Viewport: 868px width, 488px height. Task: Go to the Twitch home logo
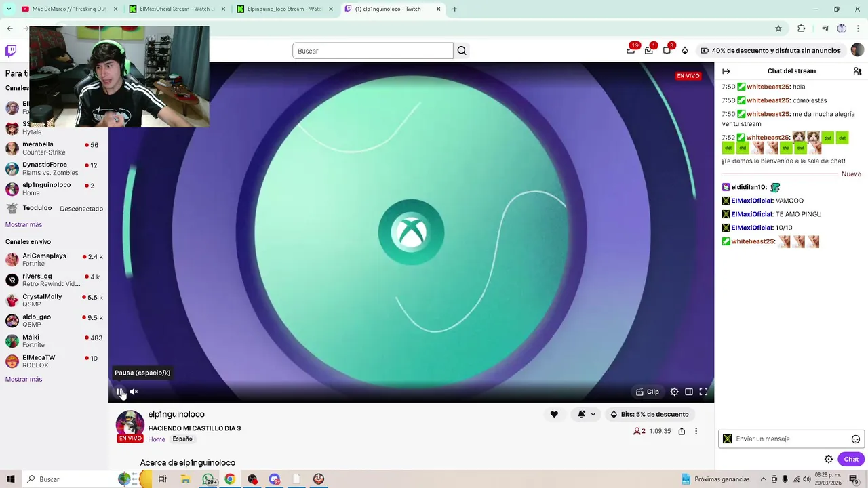11,51
